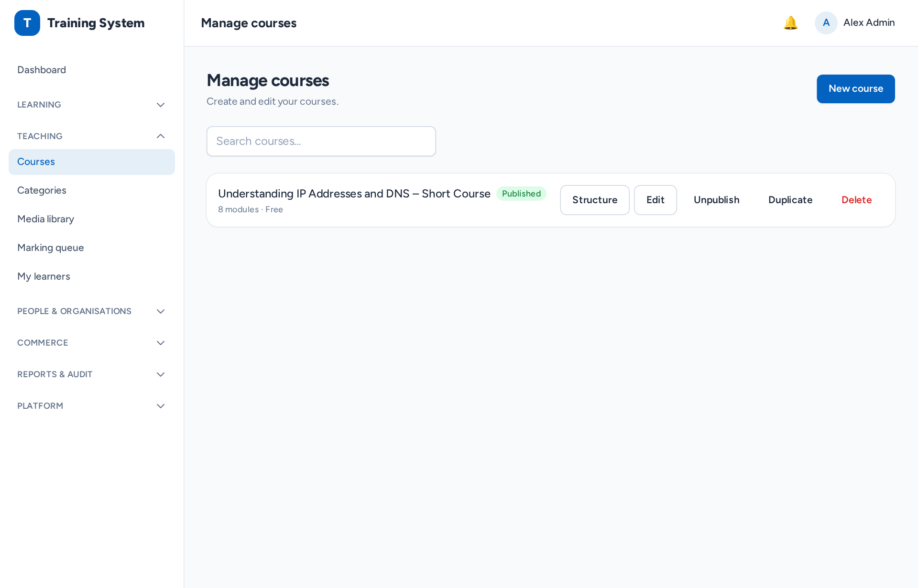Expand the Commerce section chevron

161,343
